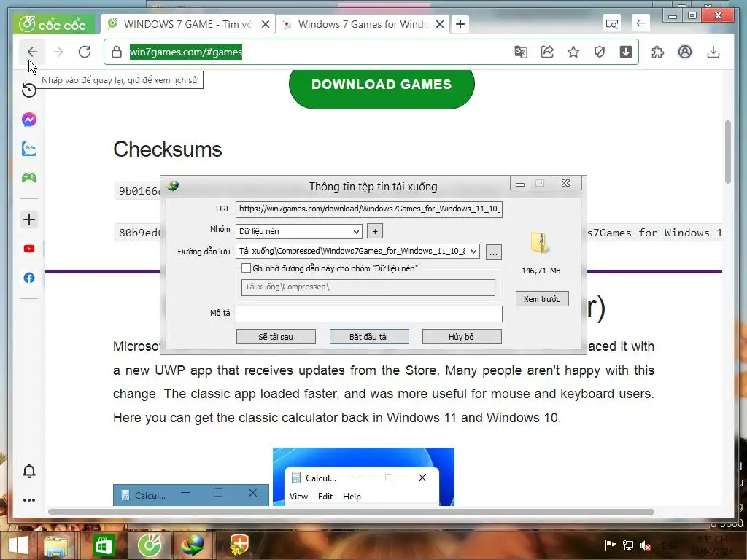Viewport: 747px width, 560px height.
Task: Open a new tab with plus
Action: [460, 24]
